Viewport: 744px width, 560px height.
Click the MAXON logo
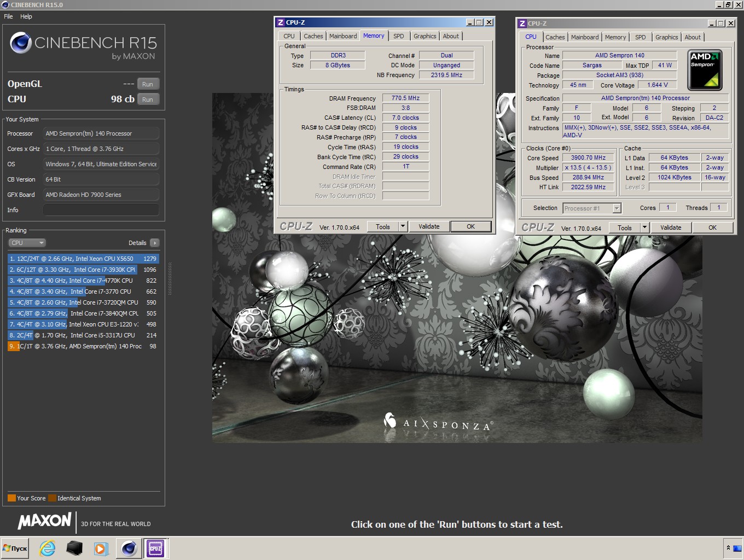tap(44, 521)
